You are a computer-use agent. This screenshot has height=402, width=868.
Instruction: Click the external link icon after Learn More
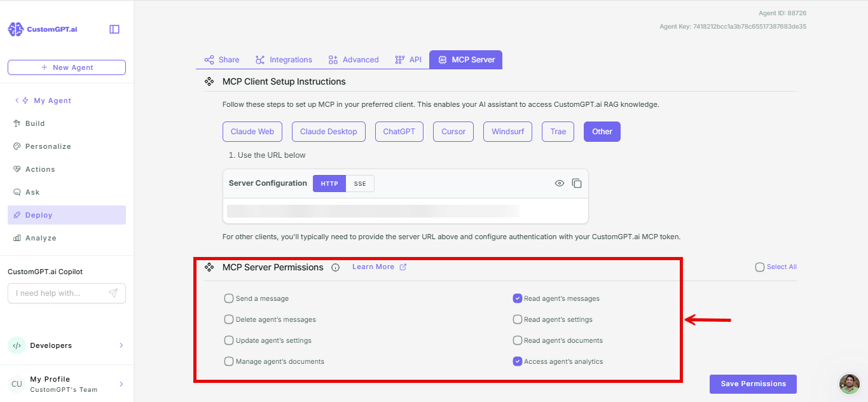tap(403, 267)
